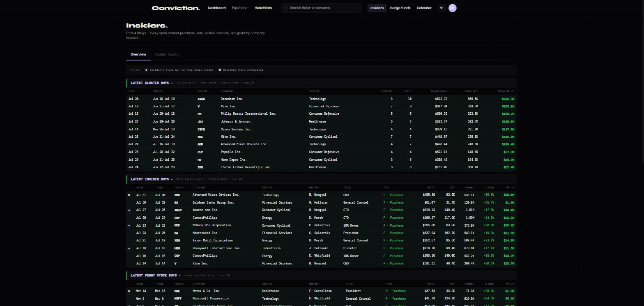Viewport: 644px width, 306px height.
Task: Click insider J. Petrenko name
Action: 318,248
